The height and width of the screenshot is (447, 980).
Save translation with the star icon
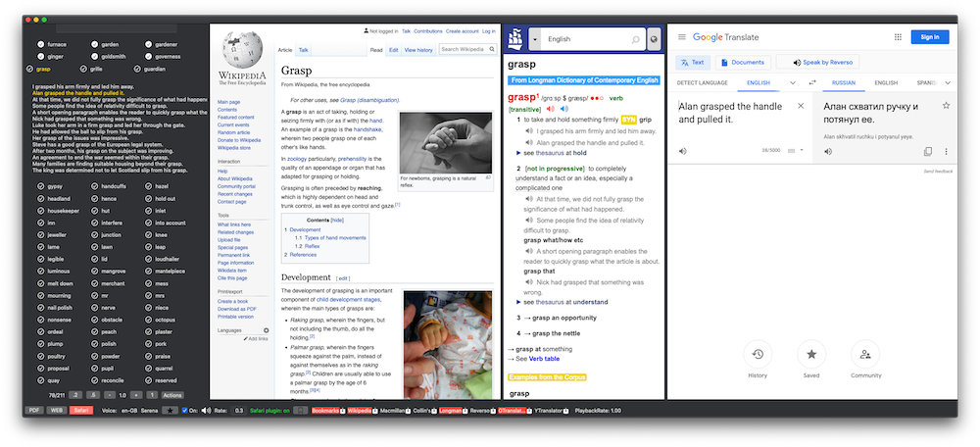tap(946, 106)
